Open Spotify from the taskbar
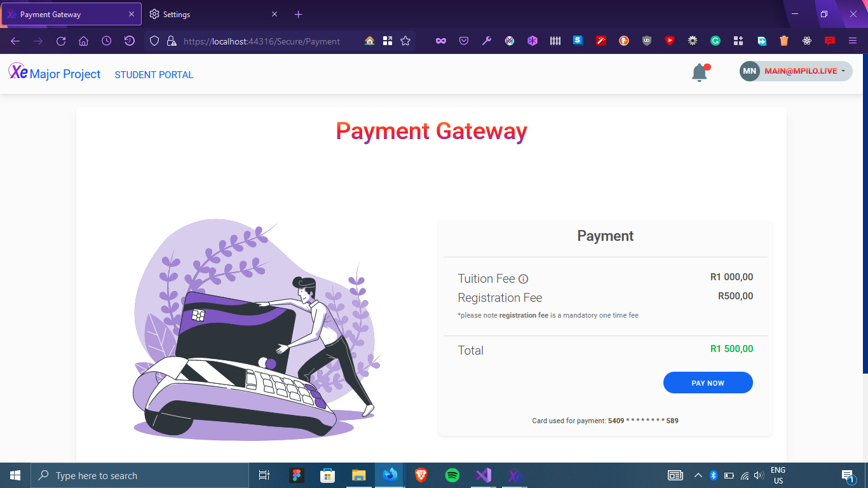The image size is (868, 488). click(x=452, y=475)
